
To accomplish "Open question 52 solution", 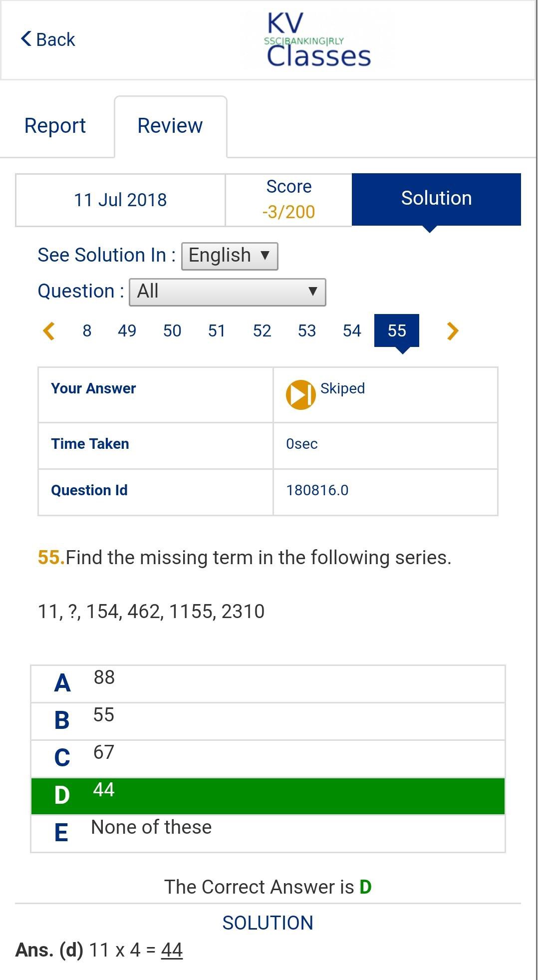I will coord(262,331).
